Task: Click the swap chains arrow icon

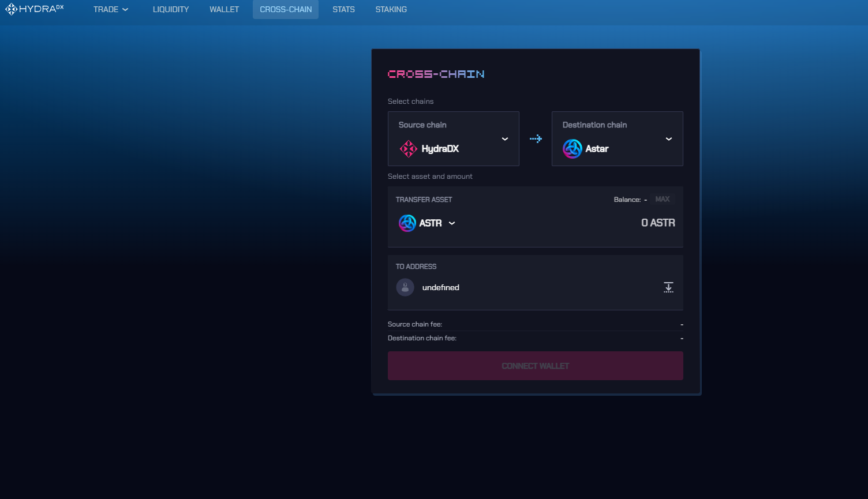Action: point(536,139)
